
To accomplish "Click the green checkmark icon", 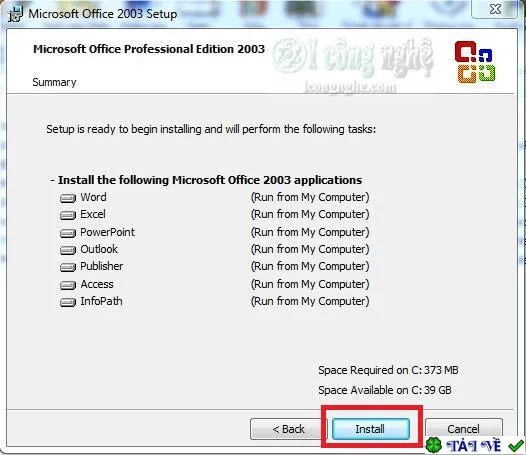I will [x=516, y=446].
